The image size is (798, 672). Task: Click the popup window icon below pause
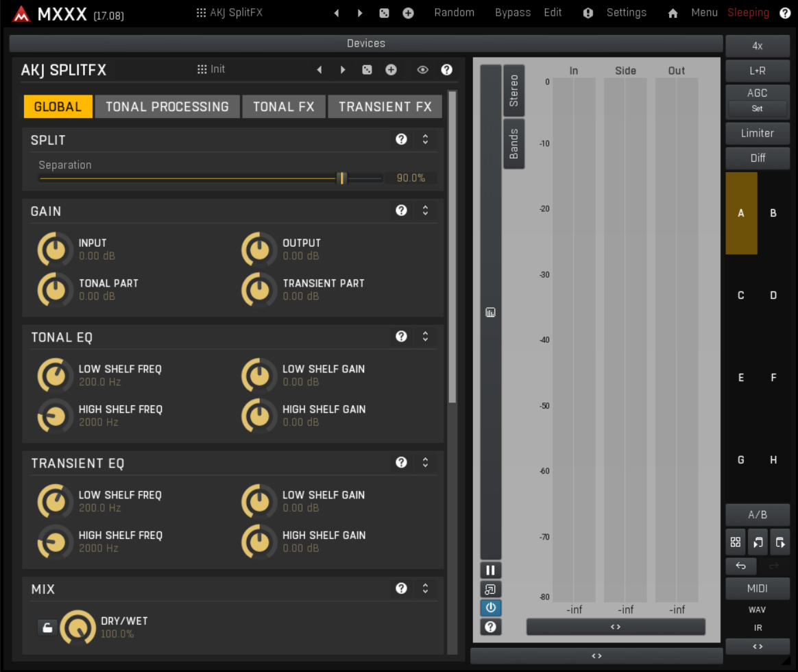[491, 589]
